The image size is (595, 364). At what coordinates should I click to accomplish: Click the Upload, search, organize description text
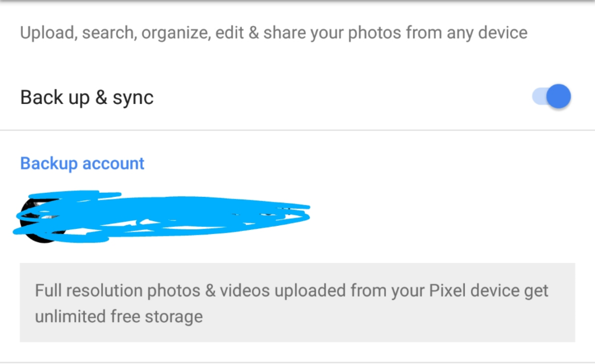click(x=274, y=33)
